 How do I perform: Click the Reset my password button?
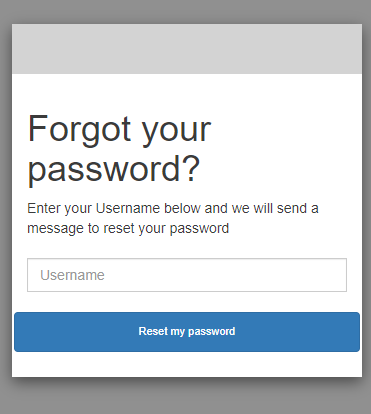pyautogui.click(x=187, y=332)
